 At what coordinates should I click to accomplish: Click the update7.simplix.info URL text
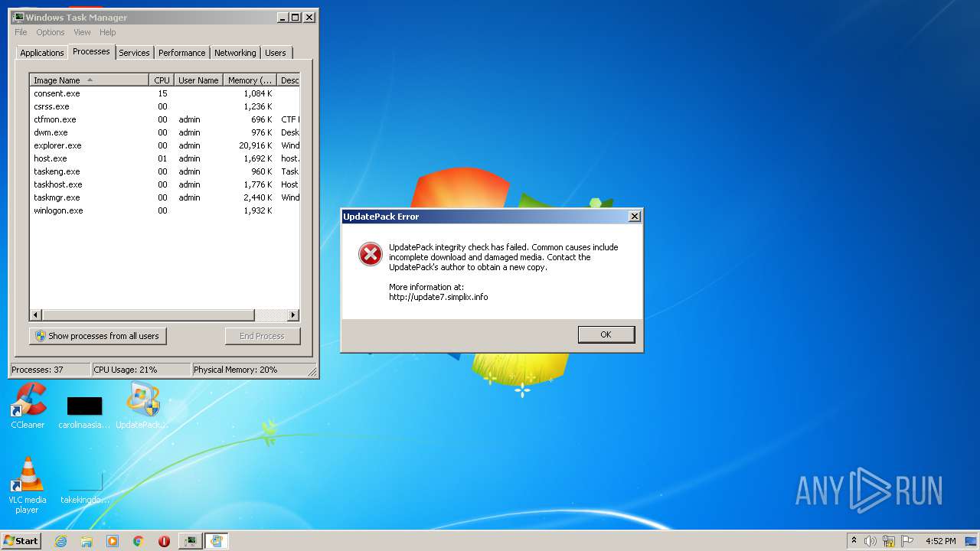click(438, 297)
